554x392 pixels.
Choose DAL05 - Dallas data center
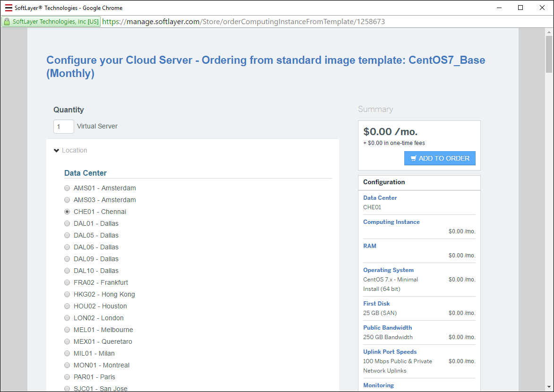(67, 235)
